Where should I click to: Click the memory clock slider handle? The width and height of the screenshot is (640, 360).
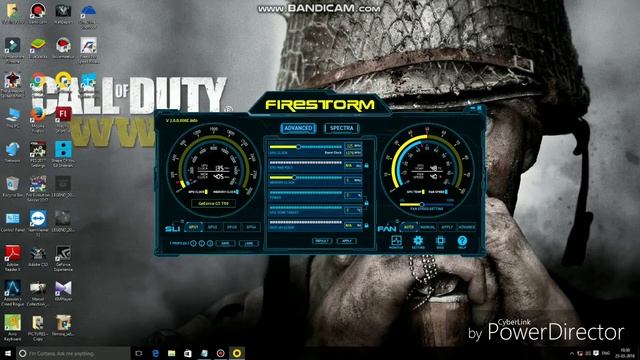click(294, 178)
